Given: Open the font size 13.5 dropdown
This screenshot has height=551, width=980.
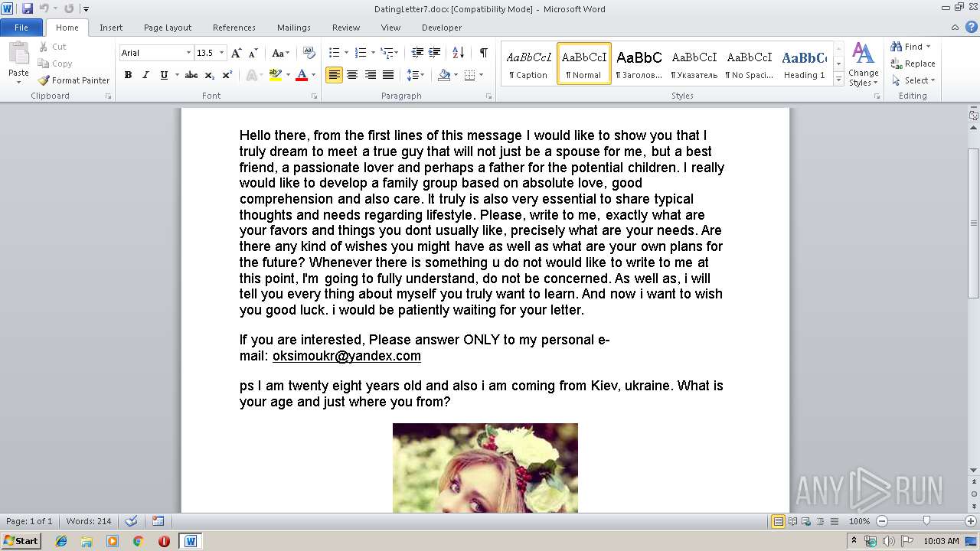Looking at the screenshot, I should [x=222, y=53].
